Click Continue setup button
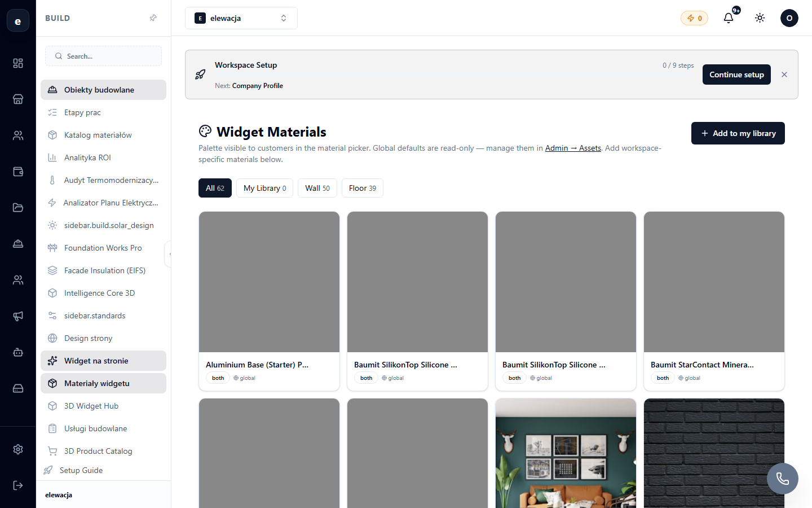The image size is (812, 508). (736, 75)
